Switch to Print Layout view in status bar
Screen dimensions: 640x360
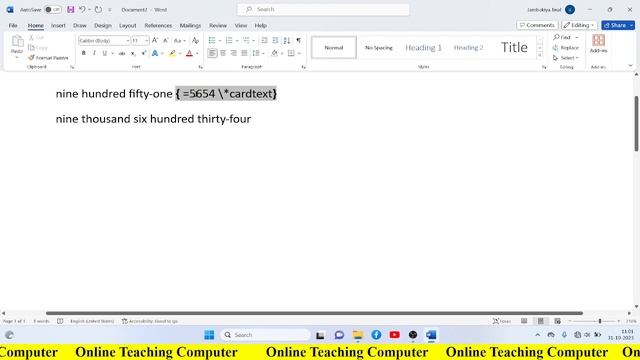point(541,321)
